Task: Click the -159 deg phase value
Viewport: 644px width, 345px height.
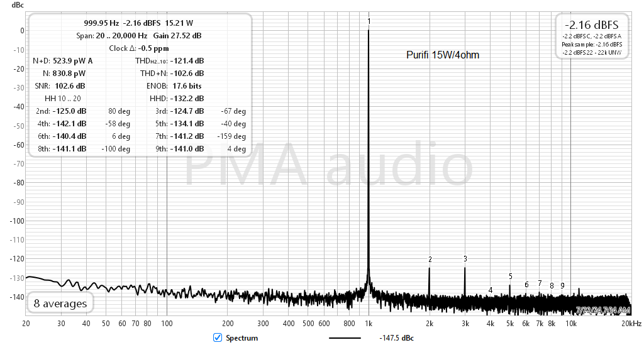Action: click(x=231, y=136)
